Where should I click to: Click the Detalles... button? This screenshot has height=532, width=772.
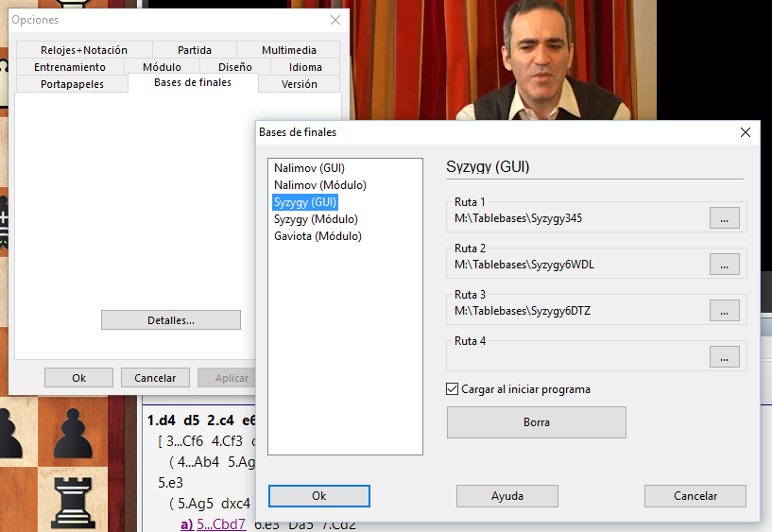[x=171, y=320]
